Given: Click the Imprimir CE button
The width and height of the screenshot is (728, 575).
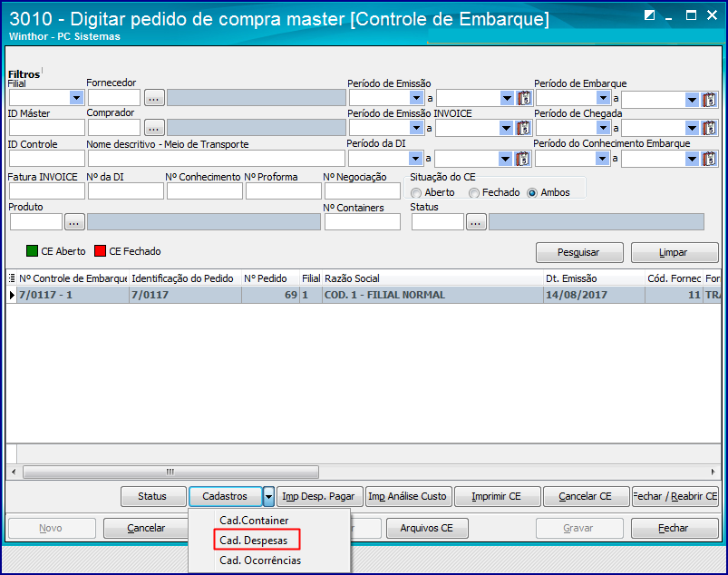Looking at the screenshot, I should [x=497, y=496].
